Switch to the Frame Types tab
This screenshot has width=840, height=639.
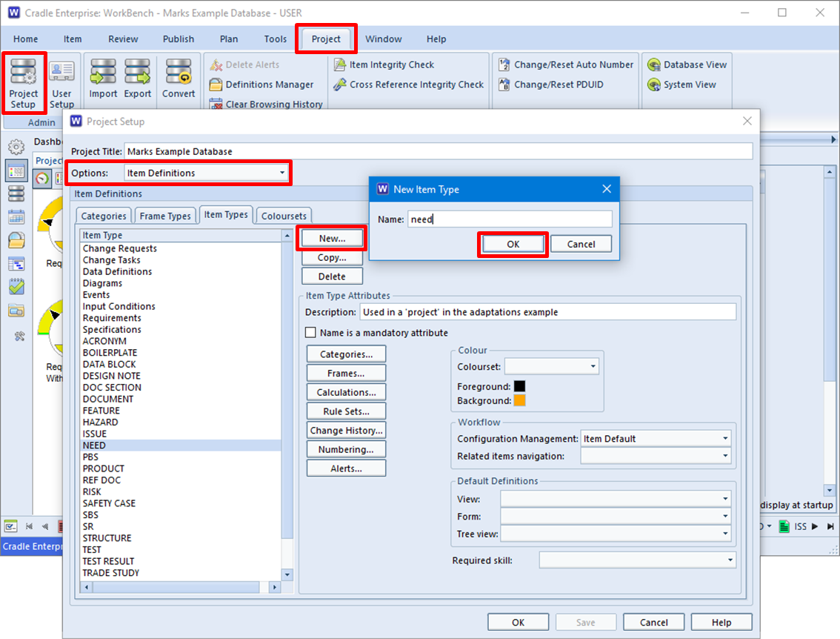click(x=165, y=216)
